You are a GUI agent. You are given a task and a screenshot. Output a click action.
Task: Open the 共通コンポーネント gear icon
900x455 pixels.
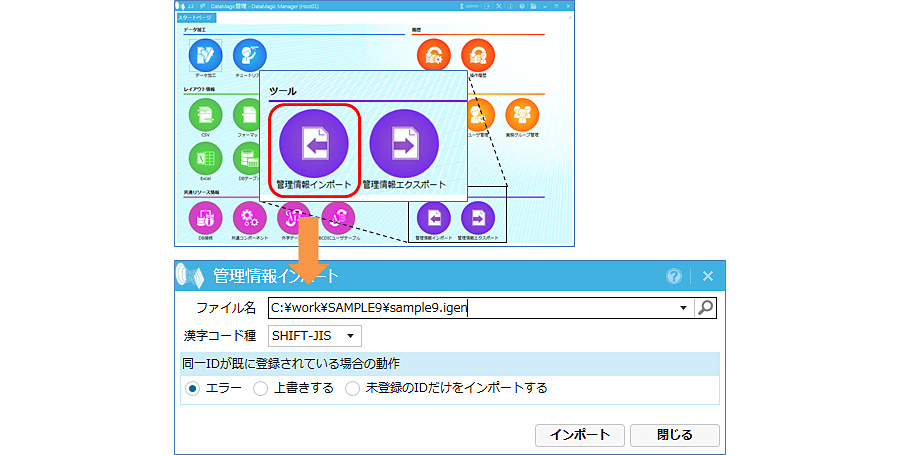click(248, 217)
